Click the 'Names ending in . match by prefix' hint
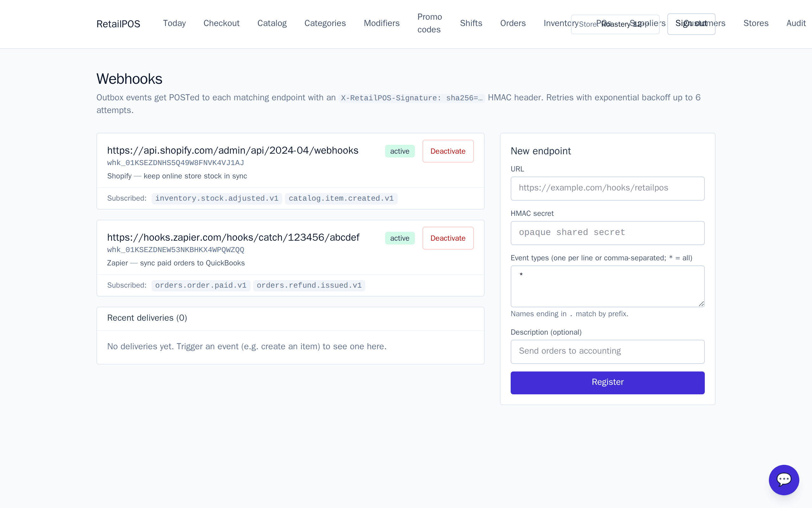The image size is (812, 508). (569, 314)
